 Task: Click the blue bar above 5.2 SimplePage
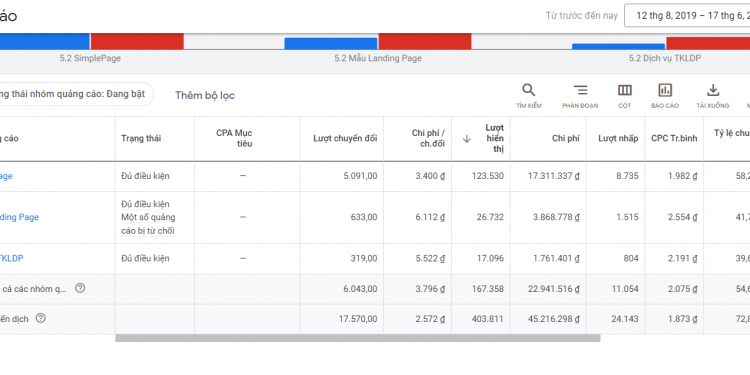coord(44,42)
